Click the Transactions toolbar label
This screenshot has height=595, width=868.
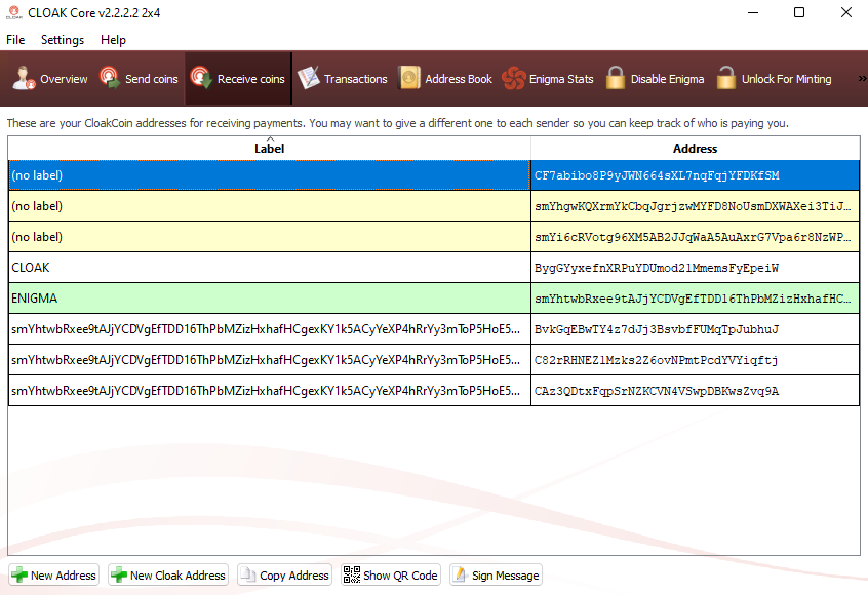[x=356, y=79]
